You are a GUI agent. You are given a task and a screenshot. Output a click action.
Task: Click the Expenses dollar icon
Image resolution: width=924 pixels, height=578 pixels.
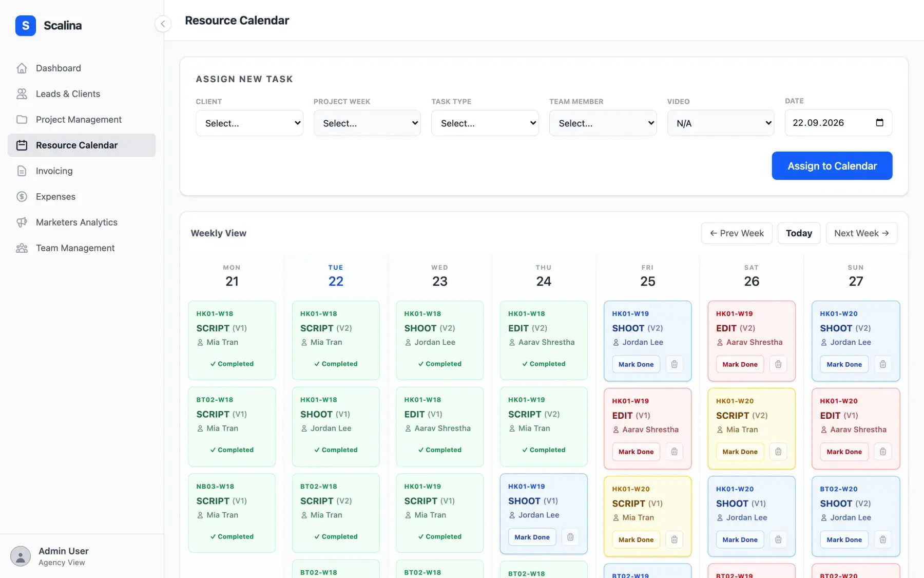pos(22,197)
